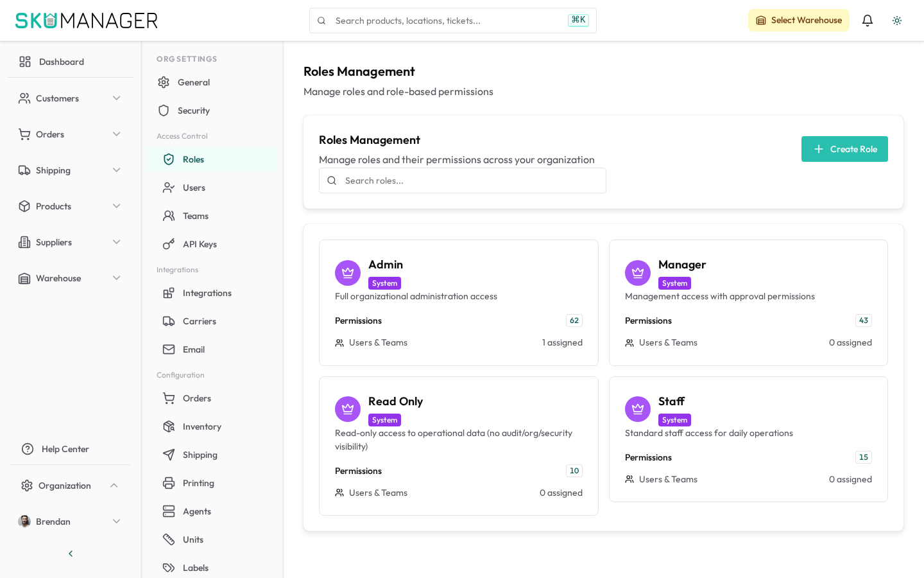Click the Select Warehouse button

tap(799, 21)
